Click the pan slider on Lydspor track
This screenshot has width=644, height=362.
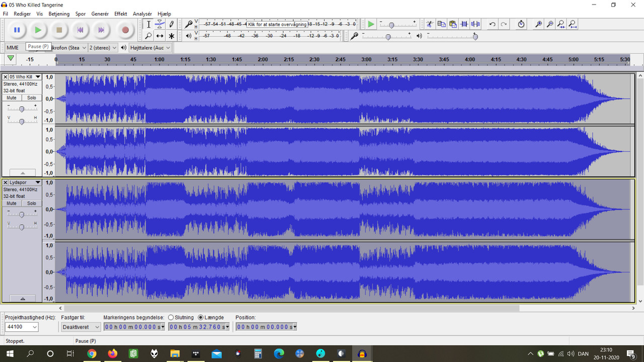(22, 227)
